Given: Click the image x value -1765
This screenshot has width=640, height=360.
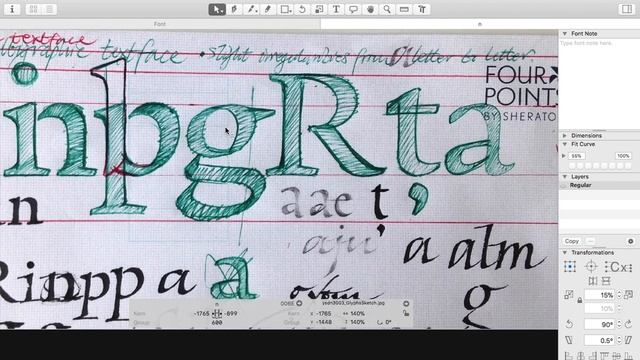Looking at the screenshot, I should click(x=324, y=313).
